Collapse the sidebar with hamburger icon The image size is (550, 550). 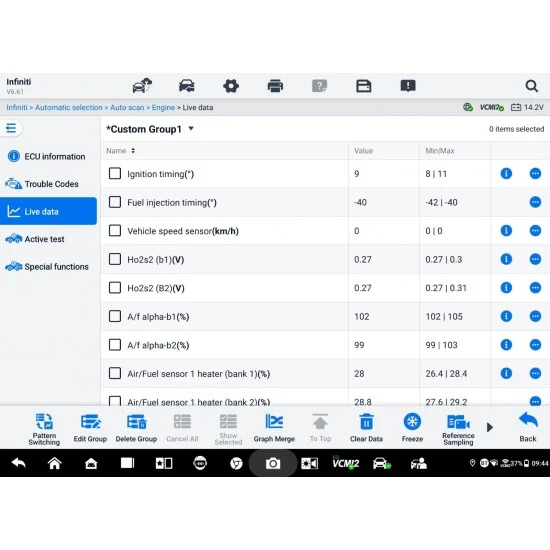coord(11,128)
